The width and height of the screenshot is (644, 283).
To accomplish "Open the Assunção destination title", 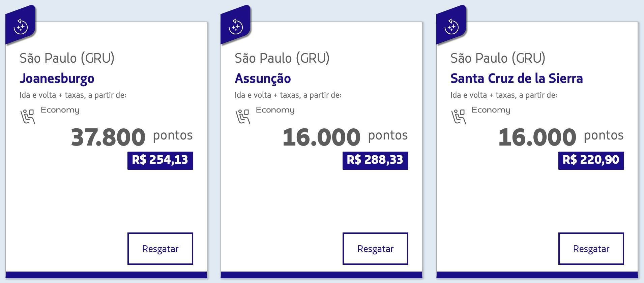I will 263,79.
